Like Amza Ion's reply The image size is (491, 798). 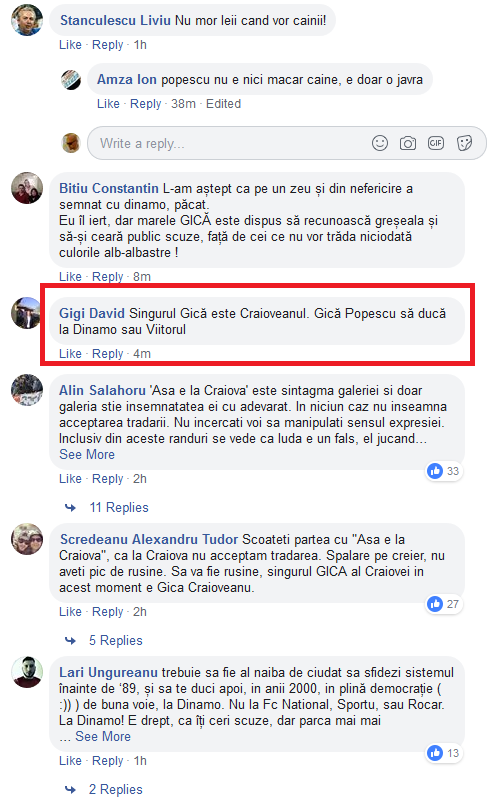click(x=108, y=103)
